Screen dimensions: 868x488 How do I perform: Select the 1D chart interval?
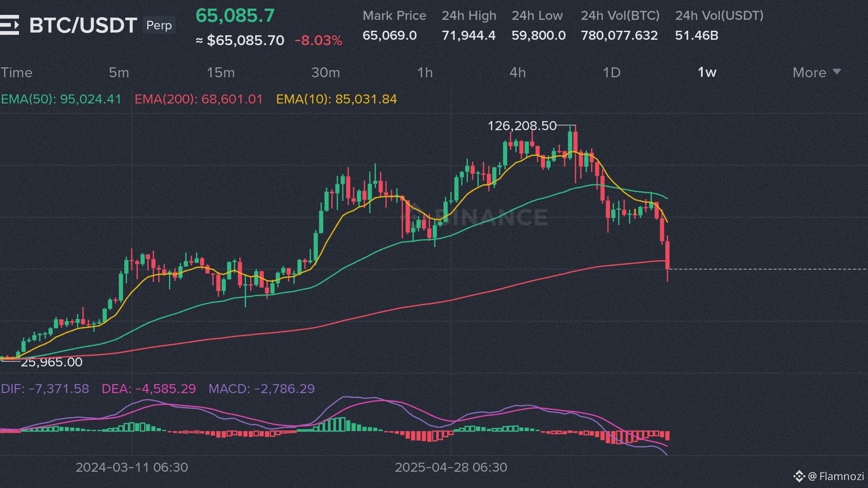coord(611,72)
